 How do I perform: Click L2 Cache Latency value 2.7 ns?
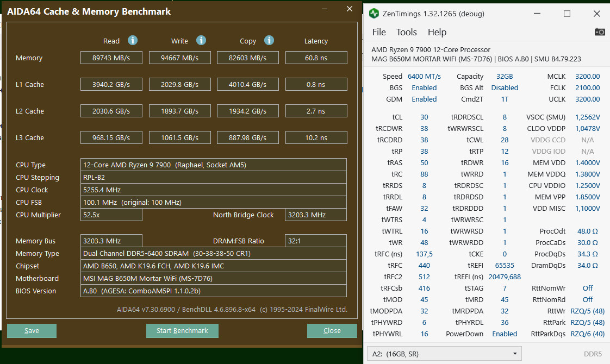point(316,111)
